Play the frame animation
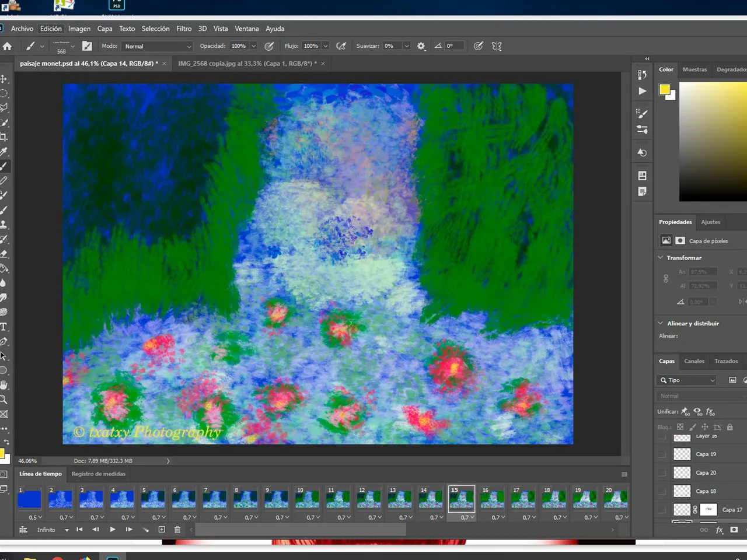This screenshot has width=747, height=560. tap(113, 530)
